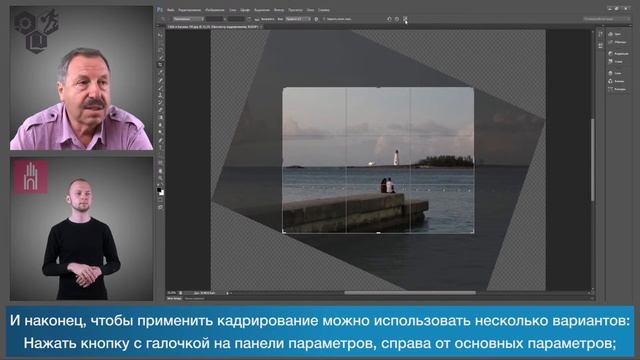Swap the crop width and height values
Viewport: 640px width, 360px height.
click(x=249, y=19)
